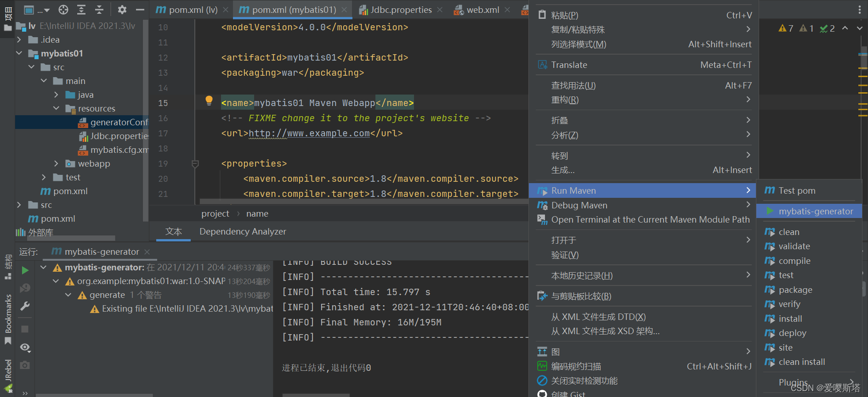
Task: Click 编码规约扫描 menu entry
Action: [x=643, y=366]
